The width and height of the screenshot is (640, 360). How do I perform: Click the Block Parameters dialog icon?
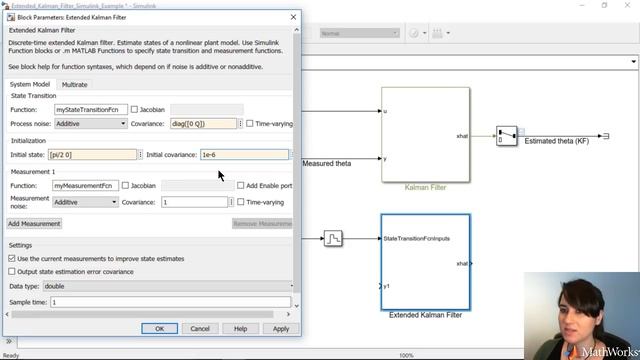click(11, 17)
